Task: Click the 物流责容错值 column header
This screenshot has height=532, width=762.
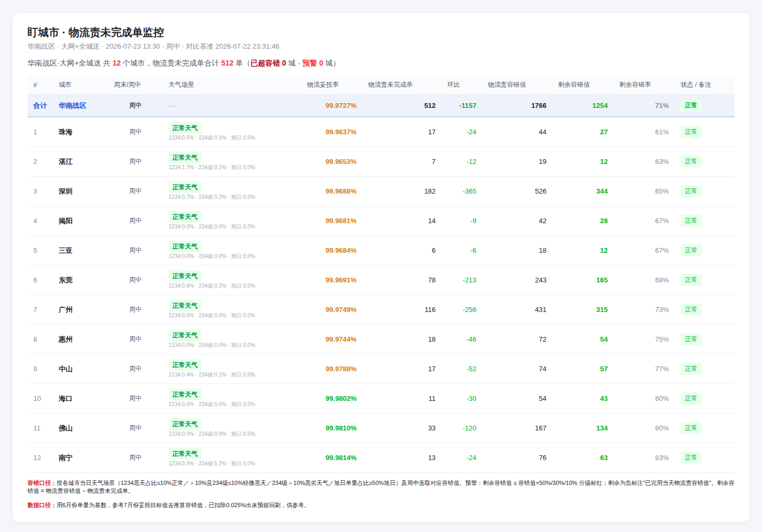Action: [507, 85]
